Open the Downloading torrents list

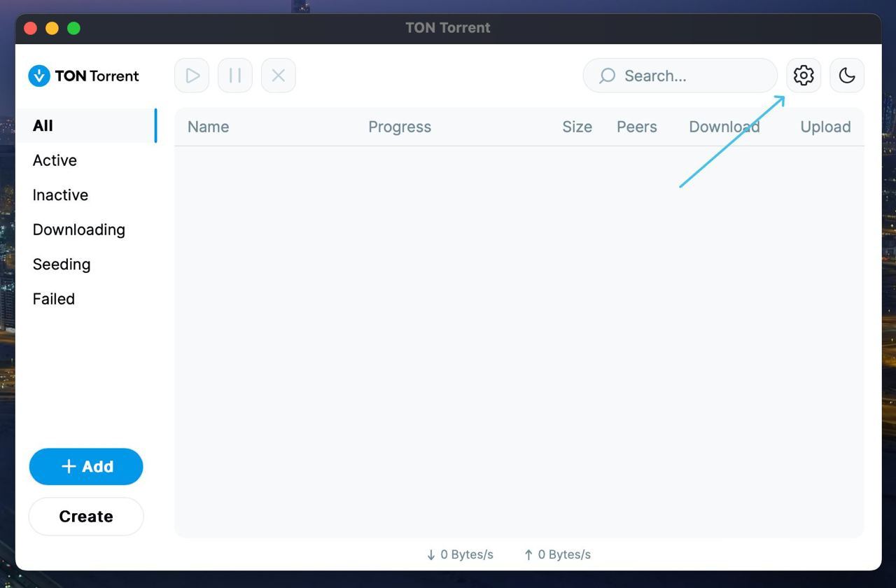(x=78, y=230)
